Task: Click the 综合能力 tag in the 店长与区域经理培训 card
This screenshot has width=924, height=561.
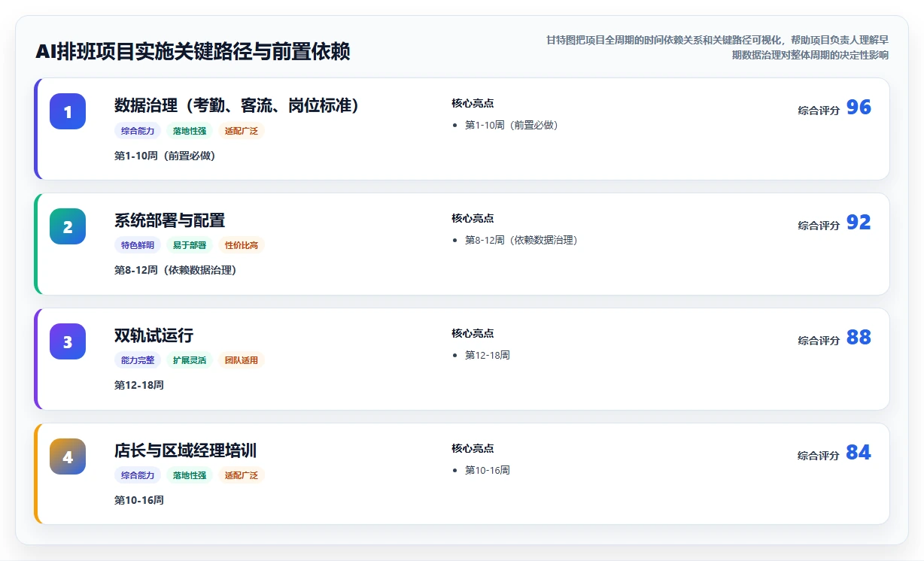Action: click(138, 475)
